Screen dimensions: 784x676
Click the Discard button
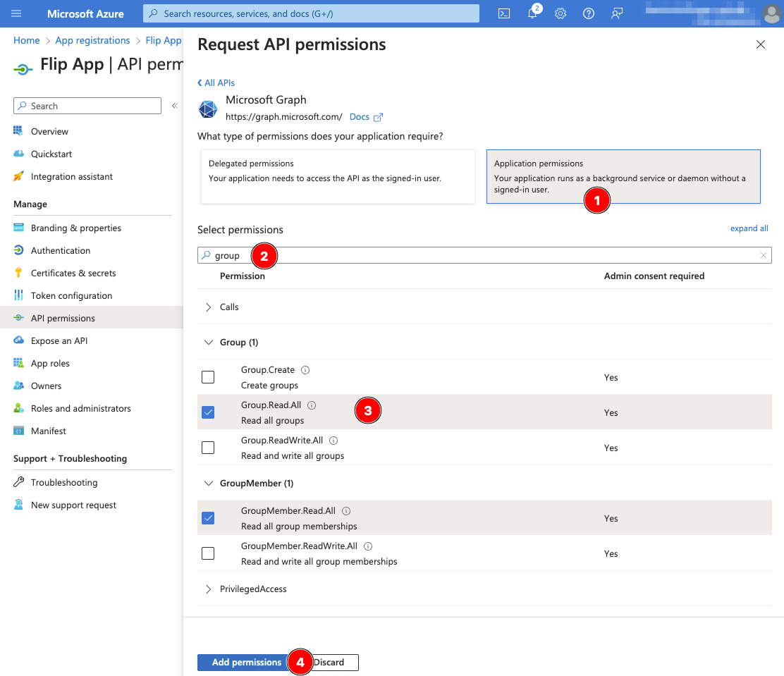point(329,663)
